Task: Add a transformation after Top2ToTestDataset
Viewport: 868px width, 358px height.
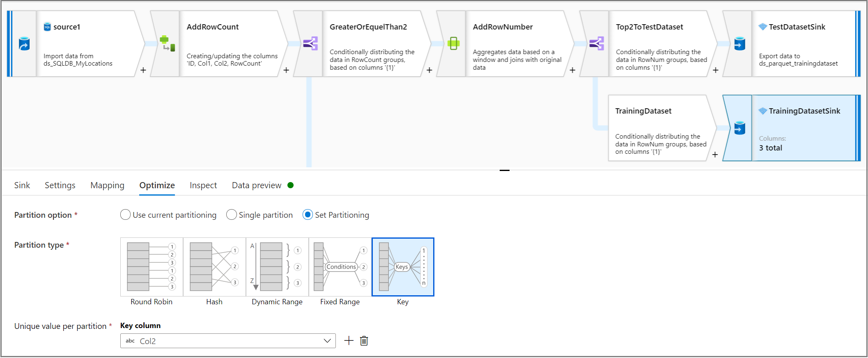Action: [x=715, y=70]
